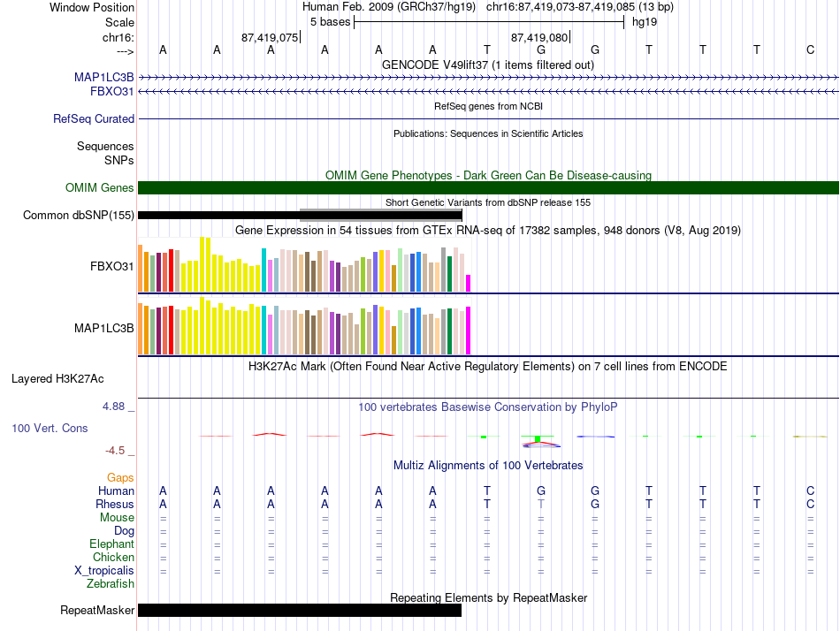Click the 5 bases scale bar
This screenshot has height=631, width=840.
[489, 22]
